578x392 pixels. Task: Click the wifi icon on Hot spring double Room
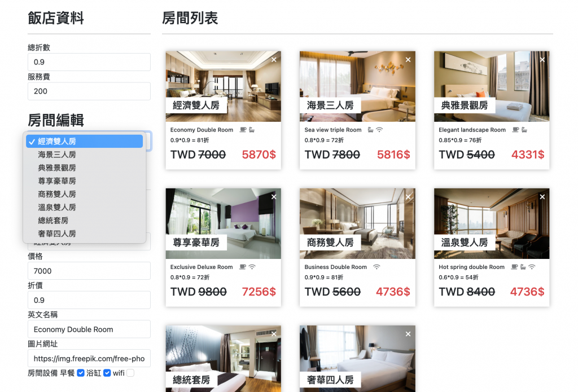pos(532,267)
